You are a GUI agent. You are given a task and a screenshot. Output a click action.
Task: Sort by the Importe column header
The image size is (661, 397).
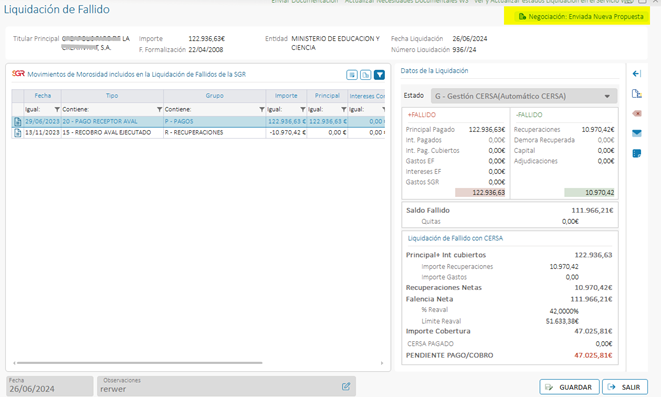286,96
